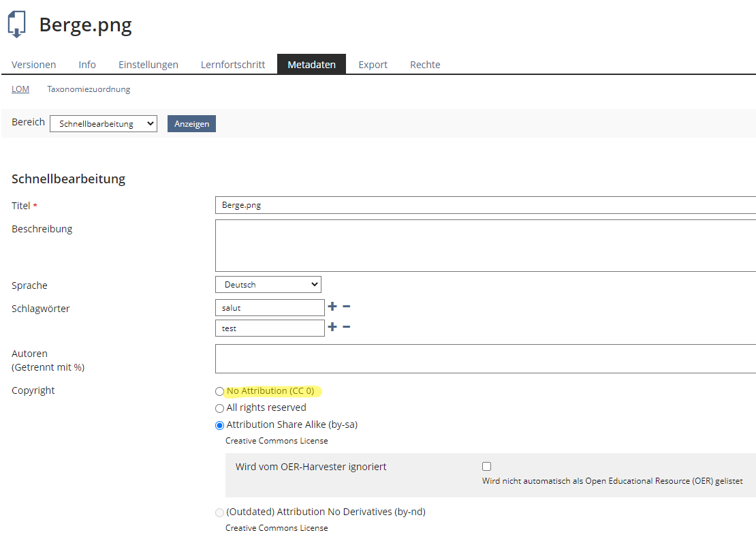The image size is (756, 556).
Task: Open Taxonomiezuordnung sub-tab
Action: 89,89
